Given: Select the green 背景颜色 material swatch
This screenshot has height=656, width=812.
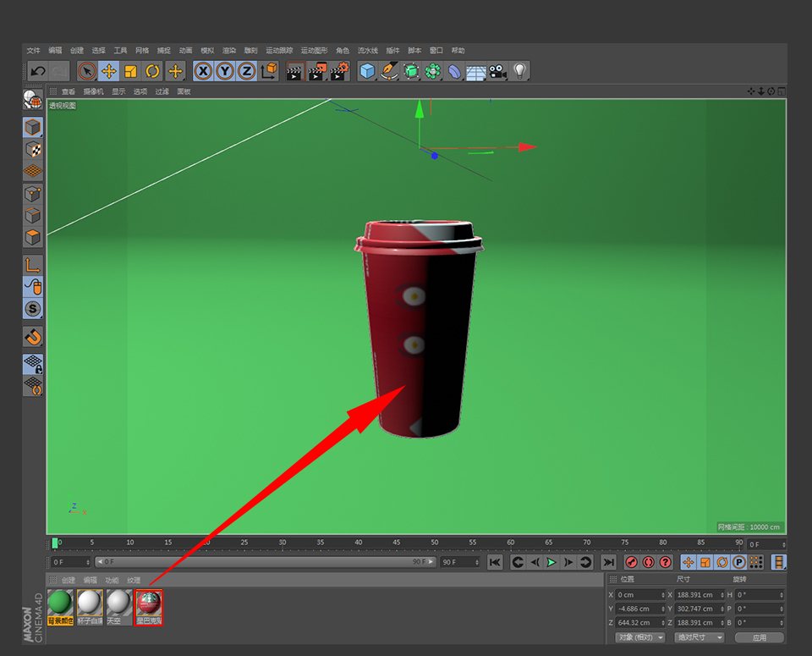Looking at the screenshot, I should tap(60, 603).
